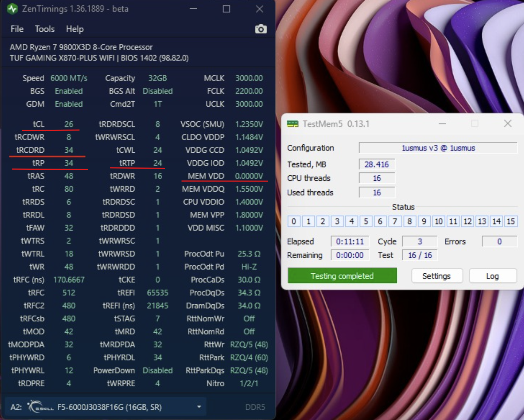Click the CLDO VDDP value 1.1484V
Viewport: 524px width, 420px height.
click(x=249, y=137)
